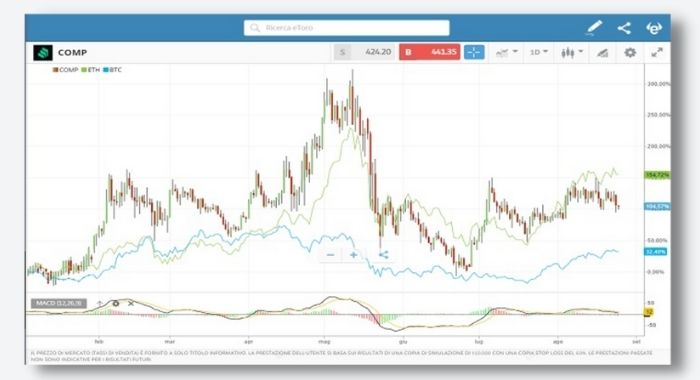
Task: Open the compare chart dropdown
Action: (507, 52)
